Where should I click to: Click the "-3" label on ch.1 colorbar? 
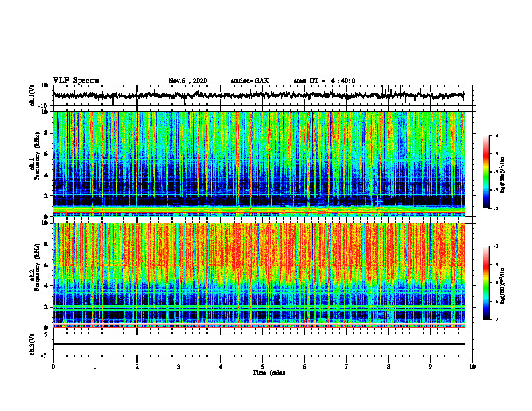(495, 135)
